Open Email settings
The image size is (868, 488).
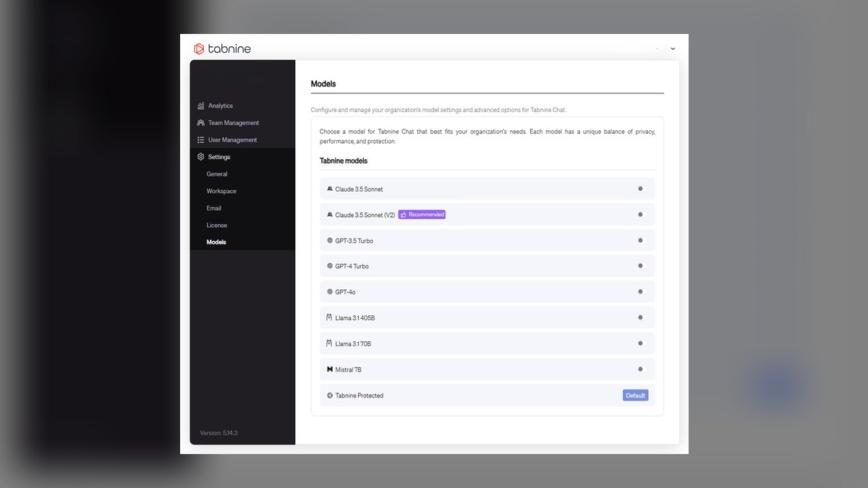pyautogui.click(x=214, y=208)
